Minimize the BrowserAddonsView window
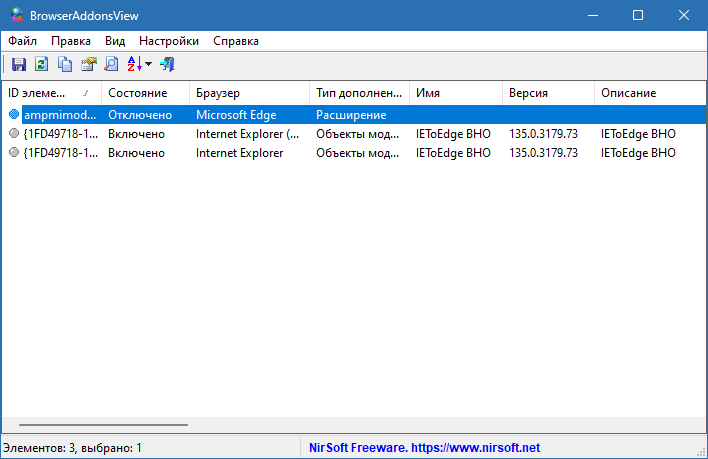This screenshot has height=459, width=708. pos(593,15)
